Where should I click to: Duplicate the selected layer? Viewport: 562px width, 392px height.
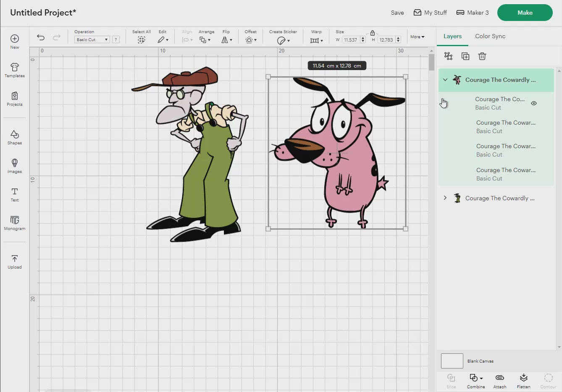click(465, 56)
